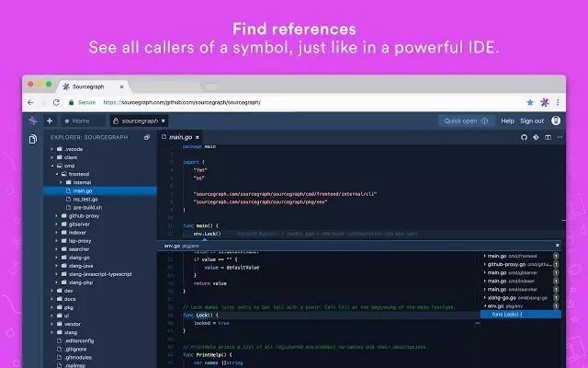This screenshot has height=368, width=588.
Task: Open main.go in the Explorer tree
Action: point(100,190)
